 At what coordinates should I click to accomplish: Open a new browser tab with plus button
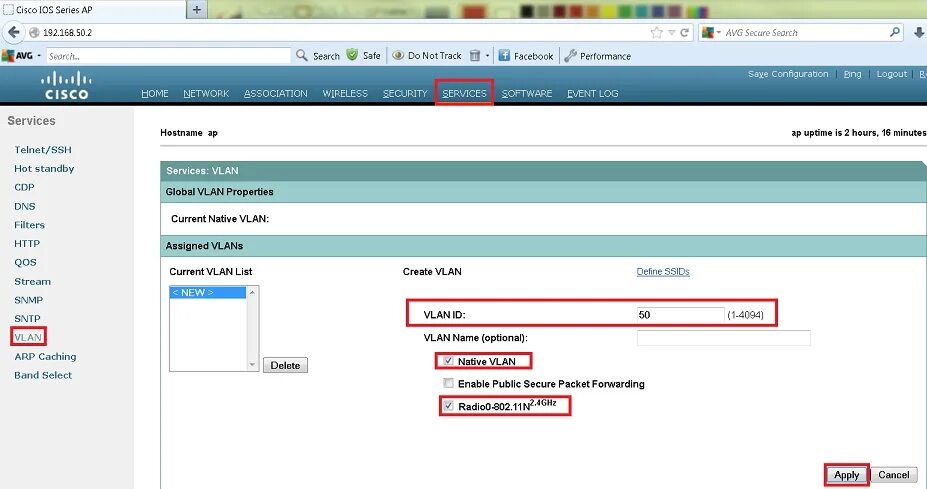tap(197, 9)
